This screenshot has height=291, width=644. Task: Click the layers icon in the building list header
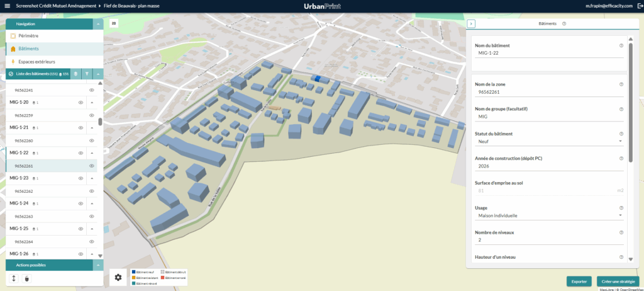click(x=75, y=74)
